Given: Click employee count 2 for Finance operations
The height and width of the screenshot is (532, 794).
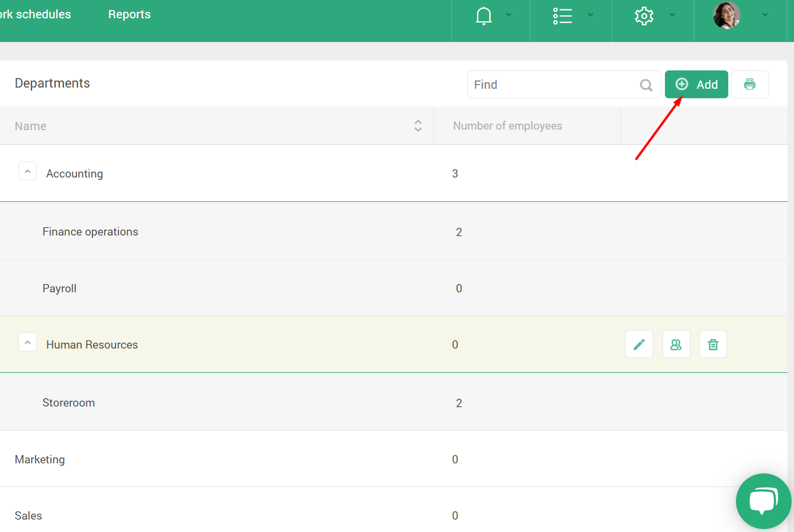Looking at the screenshot, I should pos(459,232).
